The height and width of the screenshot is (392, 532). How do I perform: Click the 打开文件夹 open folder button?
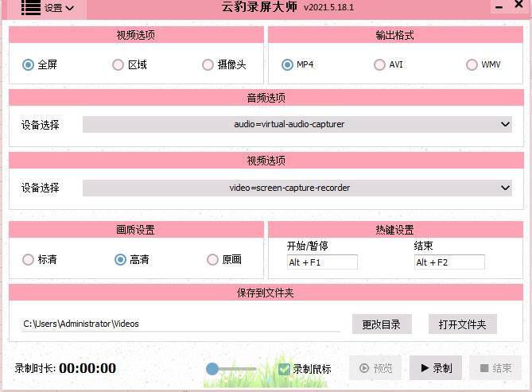pyautogui.click(x=463, y=324)
